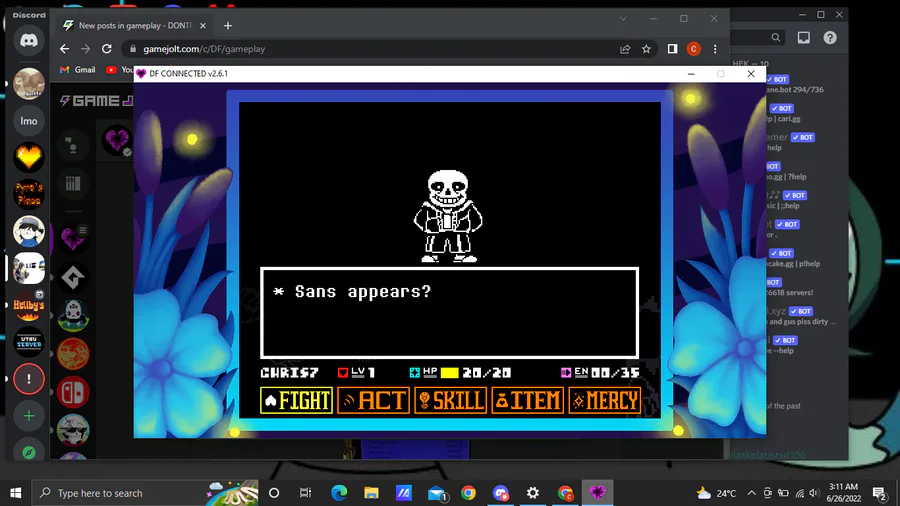The image size is (900, 506).
Task: Open Discord search magnifier icon
Action: point(775,38)
